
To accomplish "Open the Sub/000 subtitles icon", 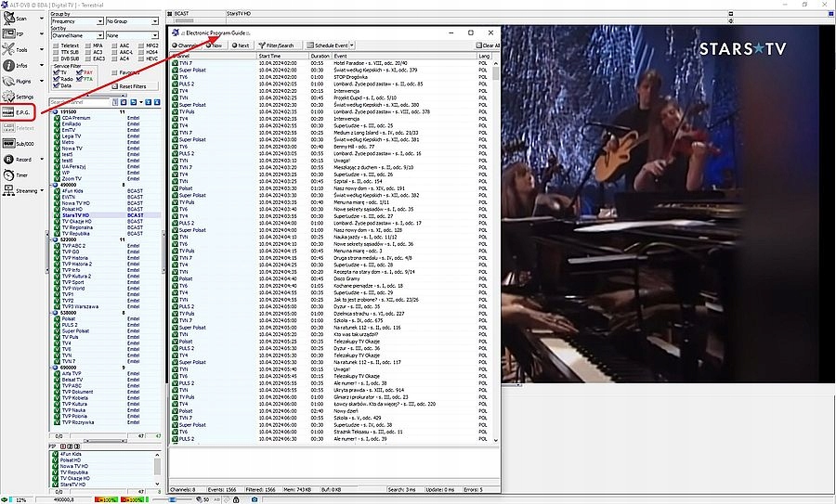I will [x=9, y=143].
